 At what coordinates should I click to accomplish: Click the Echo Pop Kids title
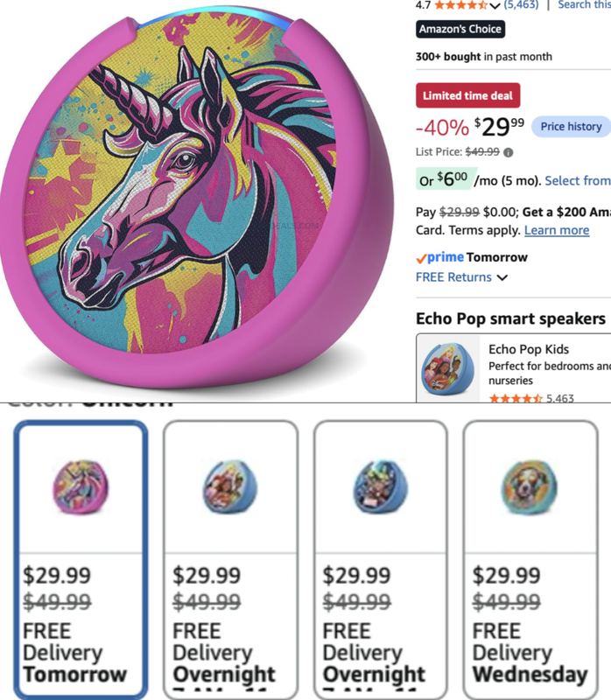[x=529, y=349]
